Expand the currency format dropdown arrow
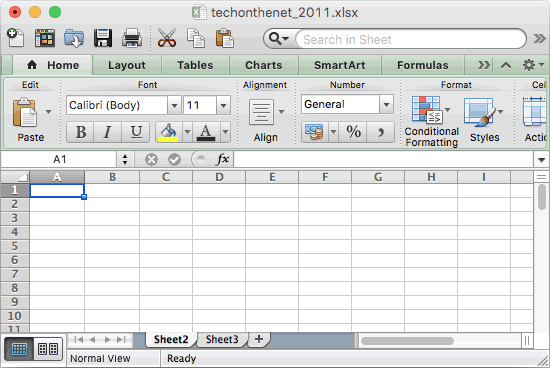The width and height of the screenshot is (550, 368). tap(333, 132)
